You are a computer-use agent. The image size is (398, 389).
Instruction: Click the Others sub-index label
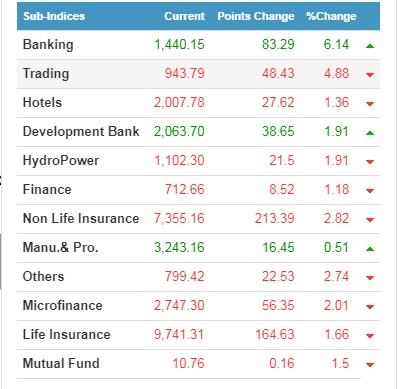click(43, 277)
